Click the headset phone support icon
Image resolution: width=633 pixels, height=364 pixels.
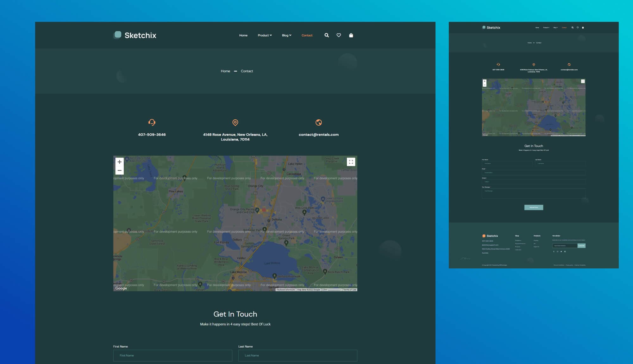[152, 122]
